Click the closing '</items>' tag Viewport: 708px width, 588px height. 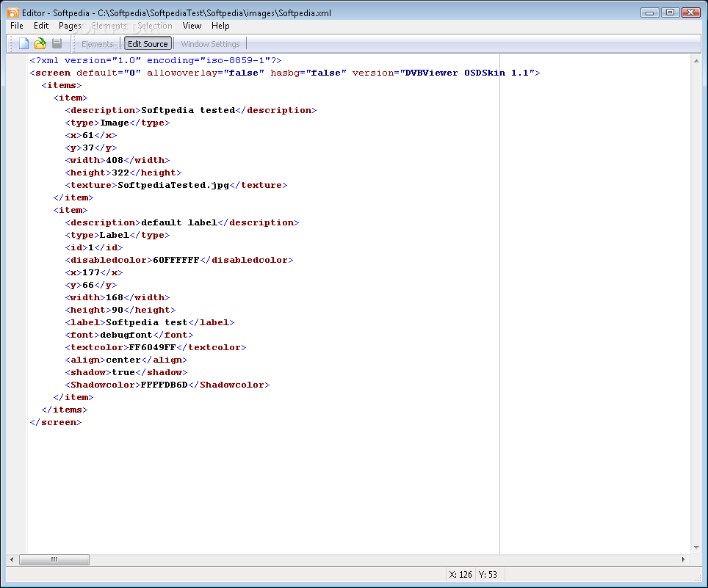65,410
